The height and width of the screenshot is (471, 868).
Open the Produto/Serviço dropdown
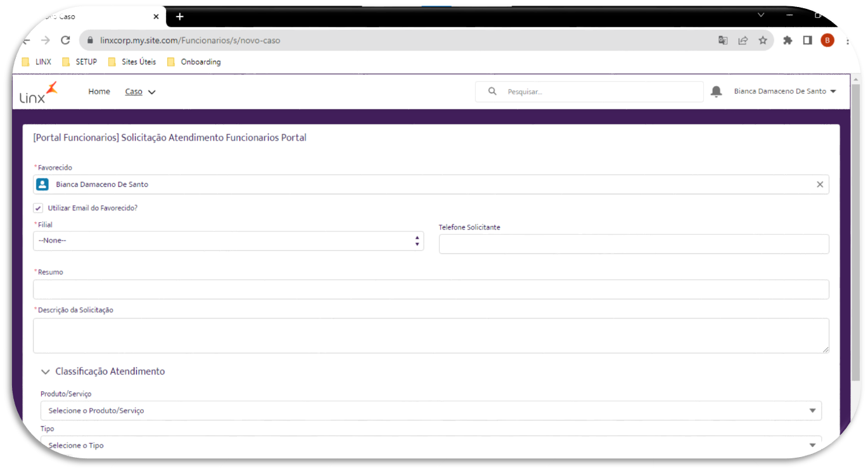[431, 410]
